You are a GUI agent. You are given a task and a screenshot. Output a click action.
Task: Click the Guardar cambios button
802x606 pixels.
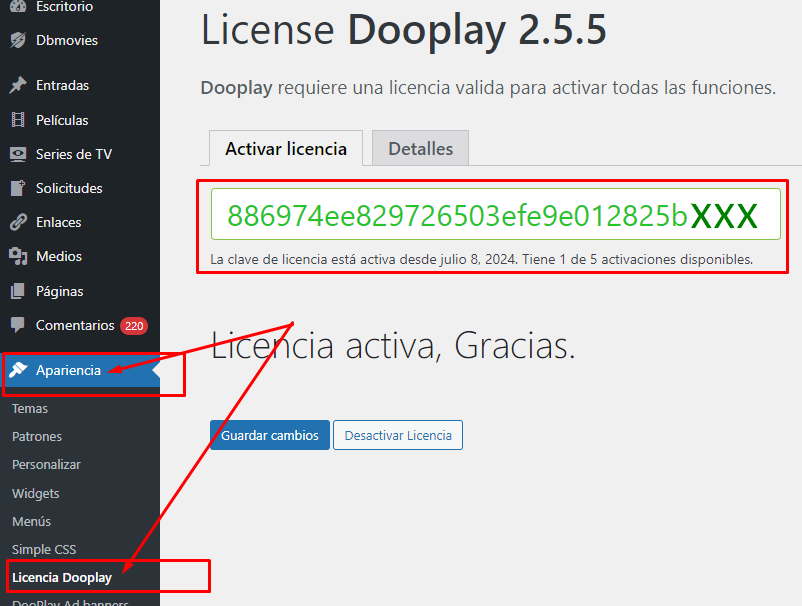pyautogui.click(x=270, y=435)
